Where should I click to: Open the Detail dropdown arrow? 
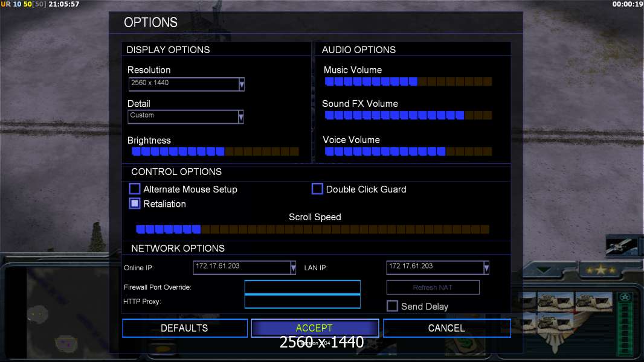click(241, 117)
